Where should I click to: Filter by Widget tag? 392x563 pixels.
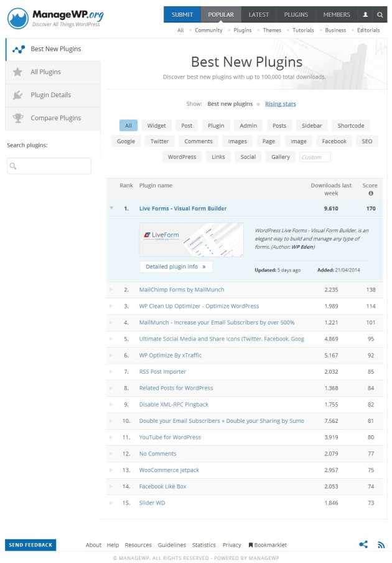coord(156,126)
